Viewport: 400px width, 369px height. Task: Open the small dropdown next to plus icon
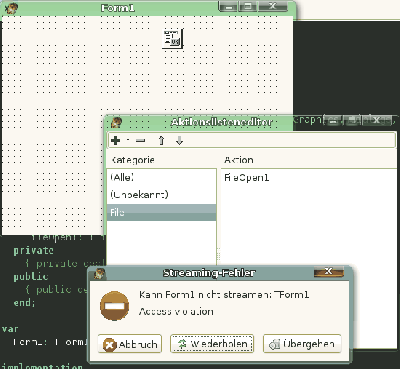point(128,140)
